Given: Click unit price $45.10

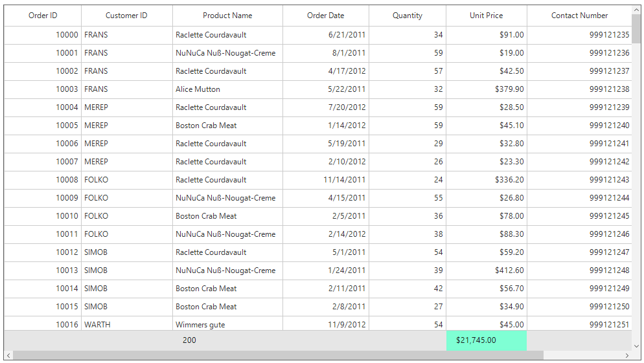Looking at the screenshot, I should click(x=487, y=126).
